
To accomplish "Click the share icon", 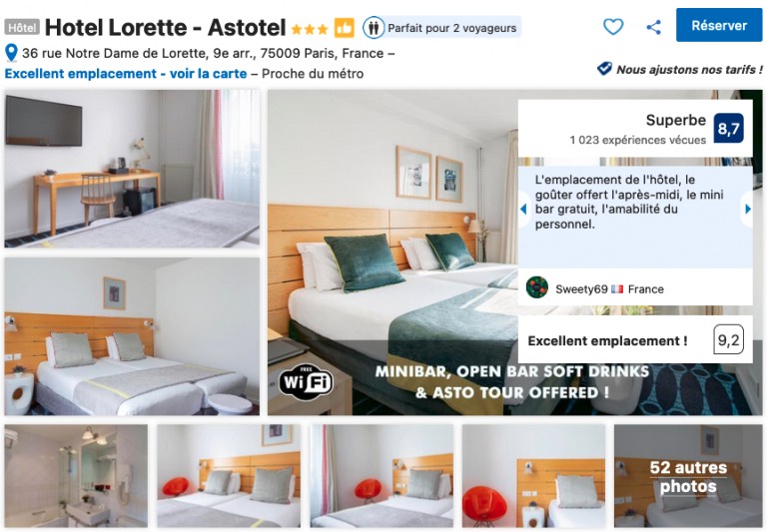I will [653, 27].
